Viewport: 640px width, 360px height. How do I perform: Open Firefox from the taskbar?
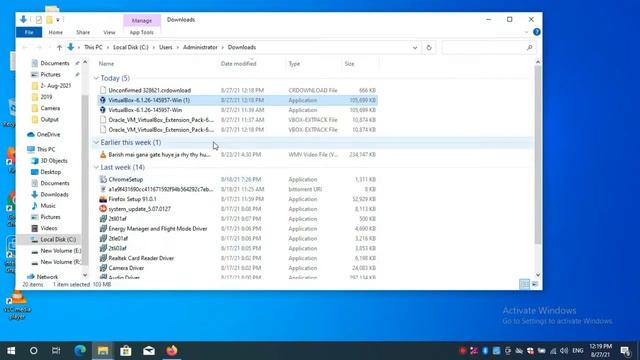[172, 351]
